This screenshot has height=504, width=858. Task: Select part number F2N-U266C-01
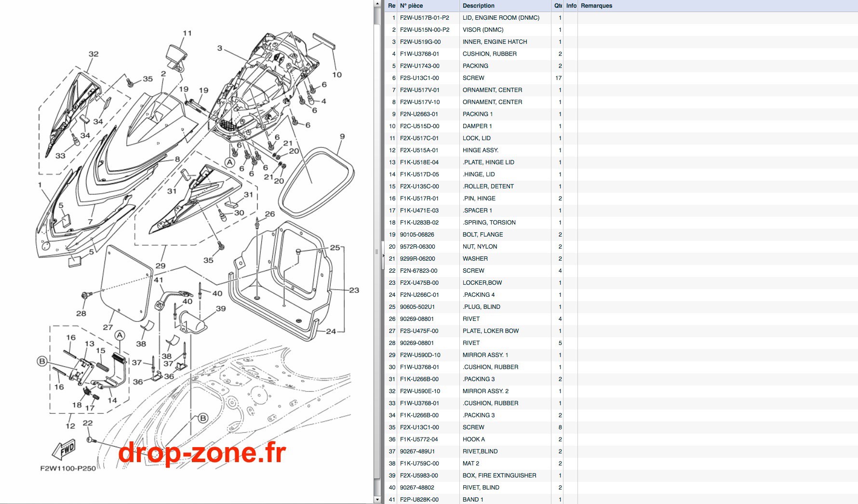(419, 295)
